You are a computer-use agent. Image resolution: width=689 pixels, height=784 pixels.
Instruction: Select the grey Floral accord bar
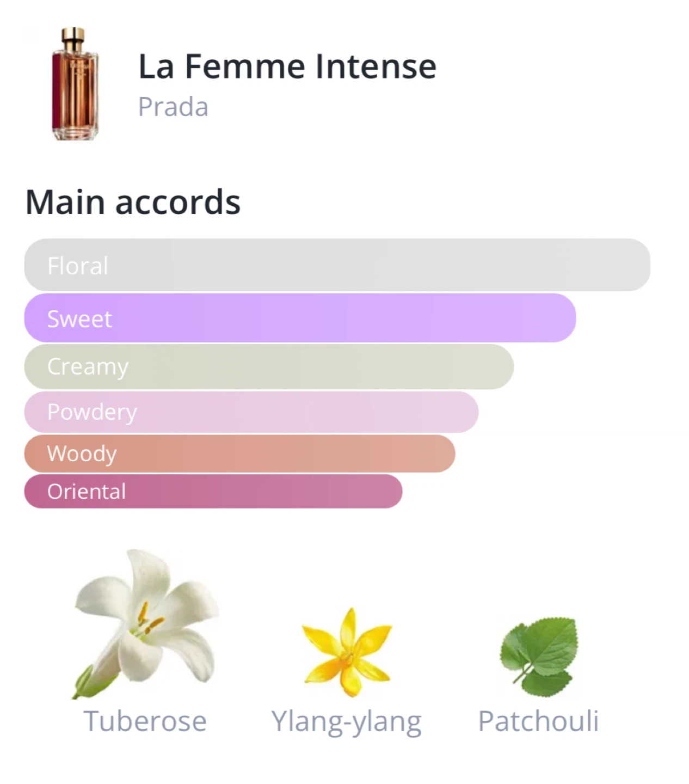click(x=337, y=265)
